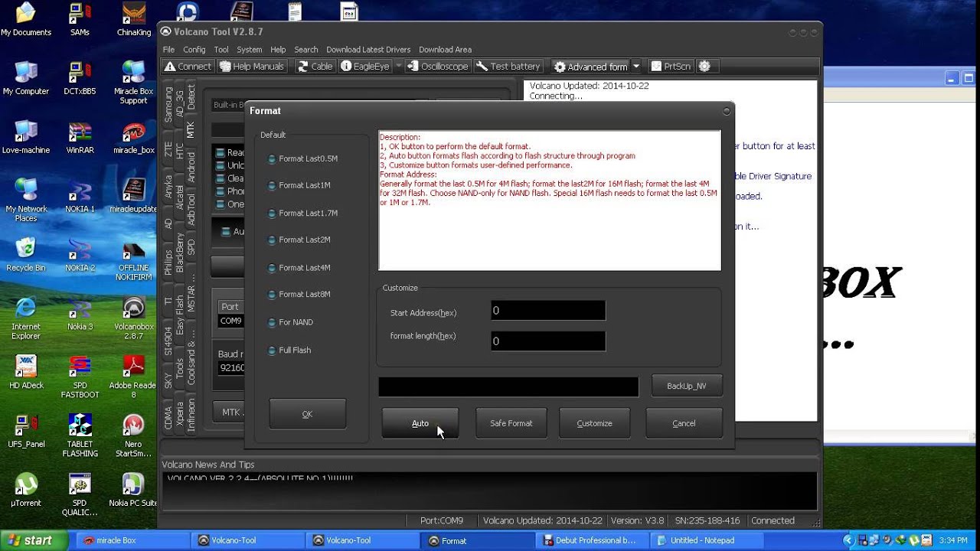Open the EagleEye tool
The image size is (980, 551).
[x=365, y=67]
